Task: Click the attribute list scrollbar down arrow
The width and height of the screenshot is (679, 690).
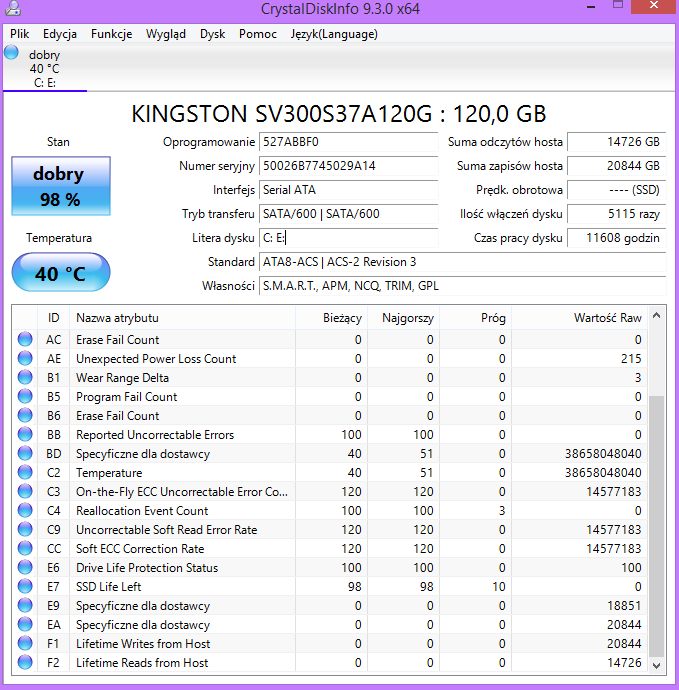Action: coord(657,665)
